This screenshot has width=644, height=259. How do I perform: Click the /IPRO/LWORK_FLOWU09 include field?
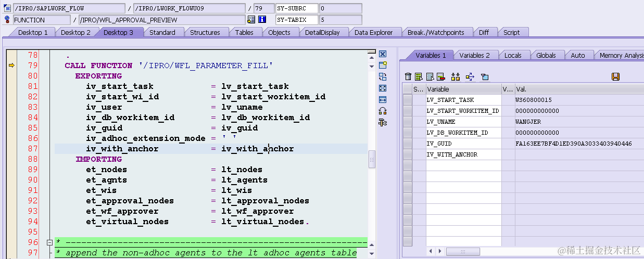click(x=189, y=8)
